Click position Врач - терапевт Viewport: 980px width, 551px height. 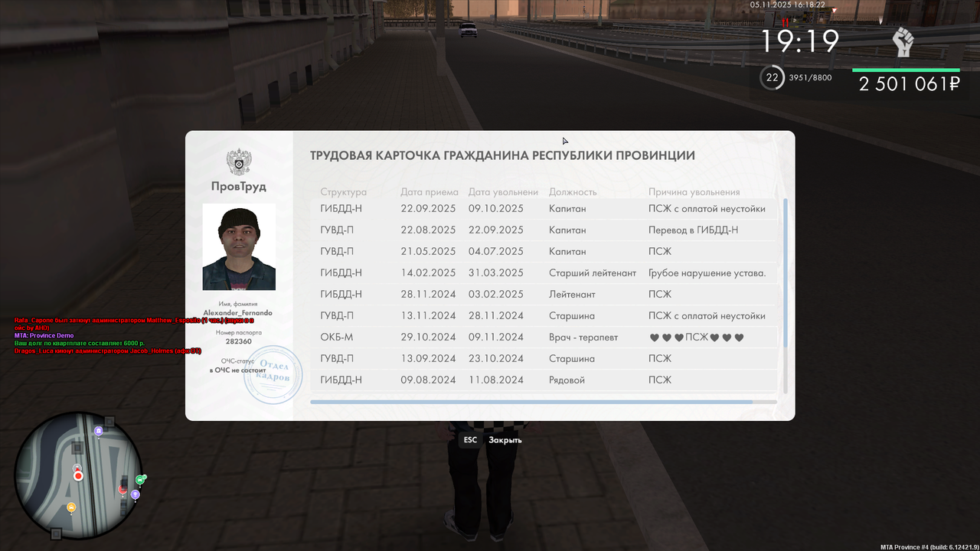click(x=583, y=337)
